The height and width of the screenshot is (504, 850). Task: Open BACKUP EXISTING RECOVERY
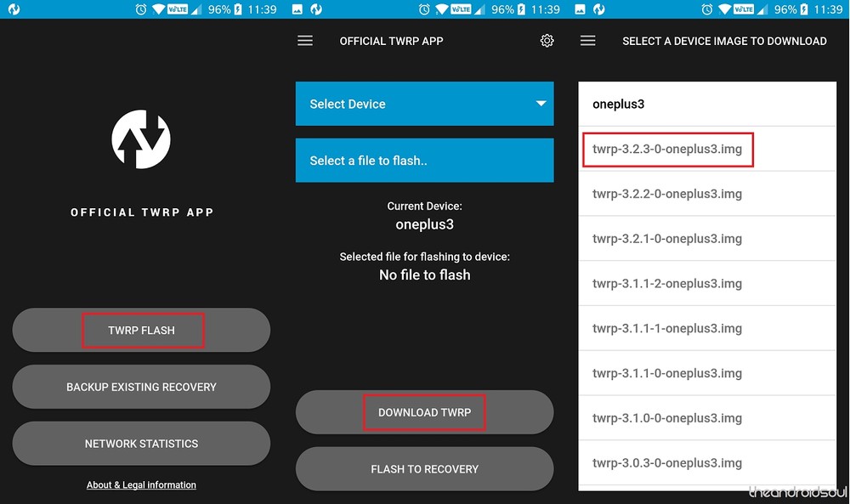point(141,387)
